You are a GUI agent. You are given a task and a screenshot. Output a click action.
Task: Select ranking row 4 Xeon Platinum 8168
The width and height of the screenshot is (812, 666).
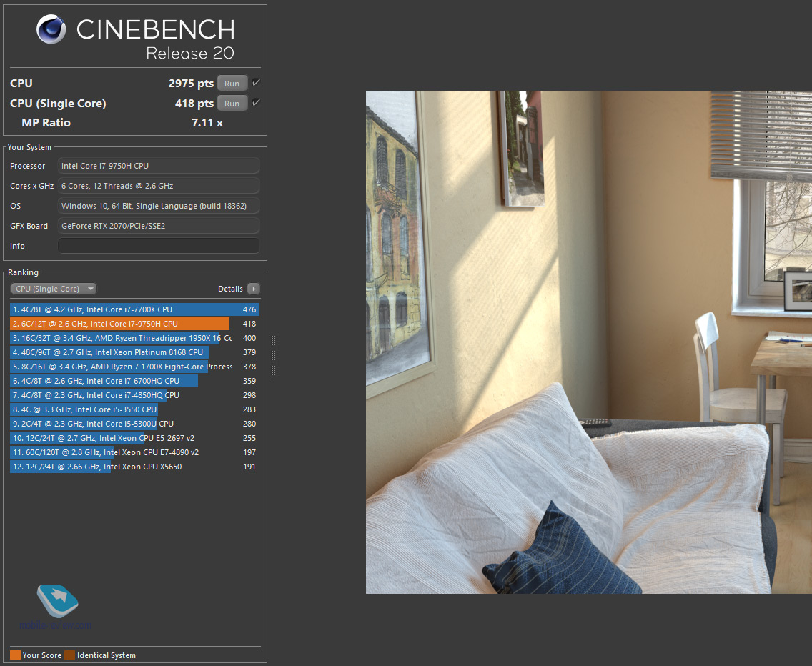pyautogui.click(x=134, y=353)
